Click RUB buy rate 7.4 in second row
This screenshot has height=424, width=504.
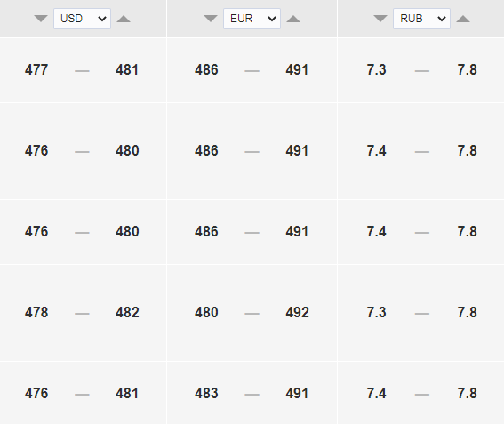(376, 151)
